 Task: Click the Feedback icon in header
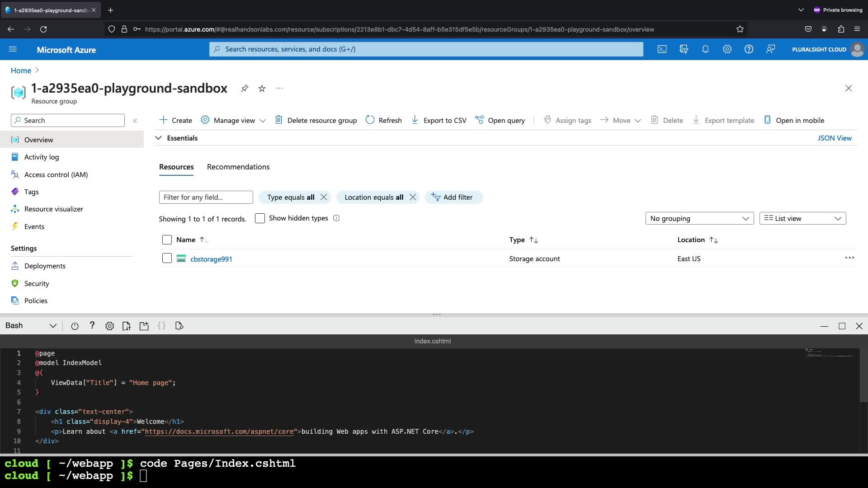[770, 49]
